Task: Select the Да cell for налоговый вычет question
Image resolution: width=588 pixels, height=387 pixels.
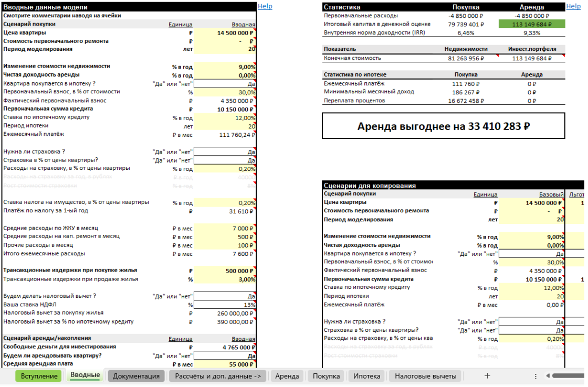Action: pyautogui.click(x=225, y=296)
